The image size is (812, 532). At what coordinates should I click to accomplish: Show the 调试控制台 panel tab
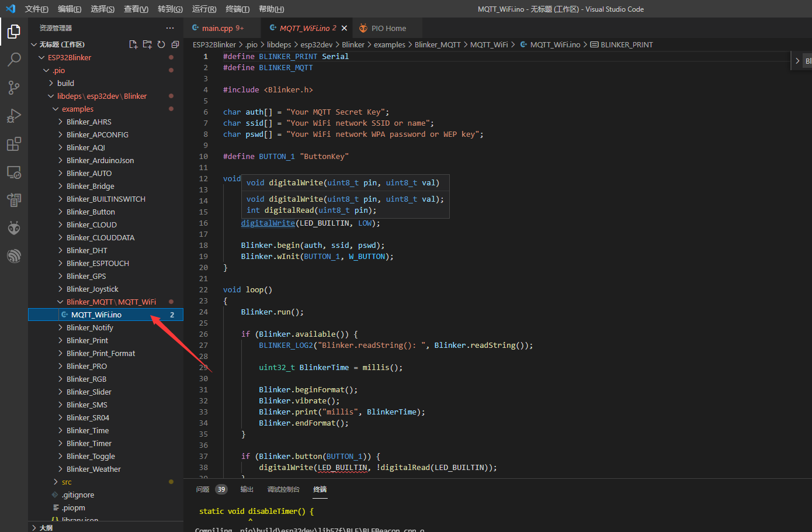283,489
